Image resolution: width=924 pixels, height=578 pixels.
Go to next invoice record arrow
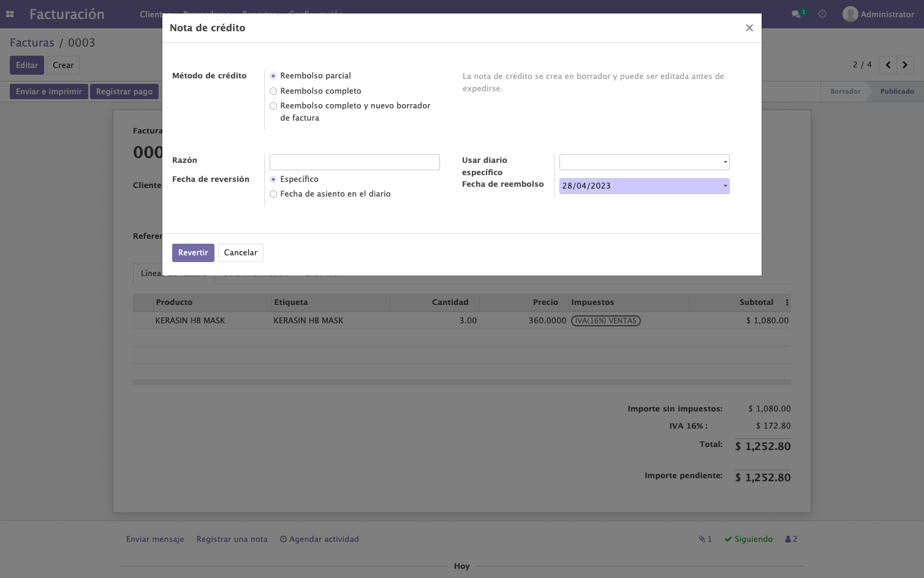coord(905,65)
